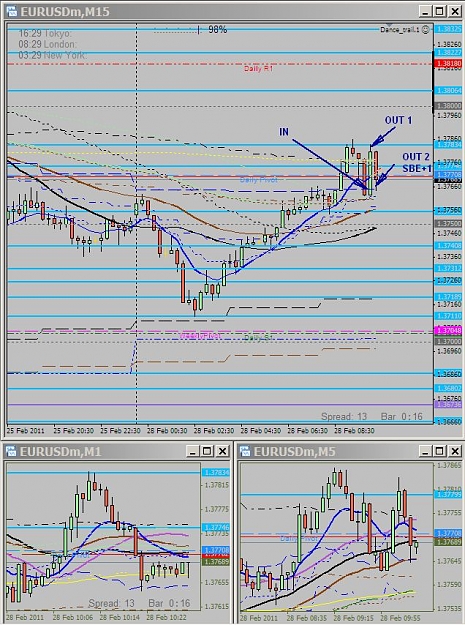Screen dimensions: 465x625
Task: Click the '16:29 Tokyo:' clock label
Action: coord(45,33)
